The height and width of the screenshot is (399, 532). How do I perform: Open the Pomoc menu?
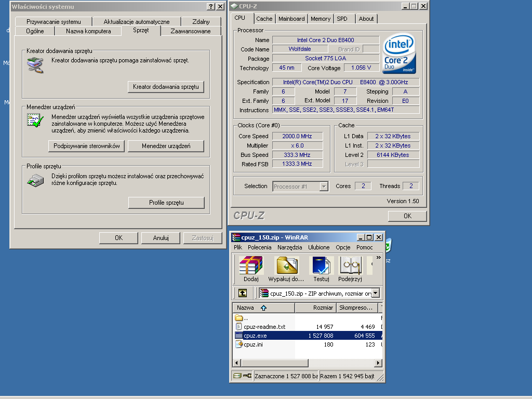click(364, 247)
